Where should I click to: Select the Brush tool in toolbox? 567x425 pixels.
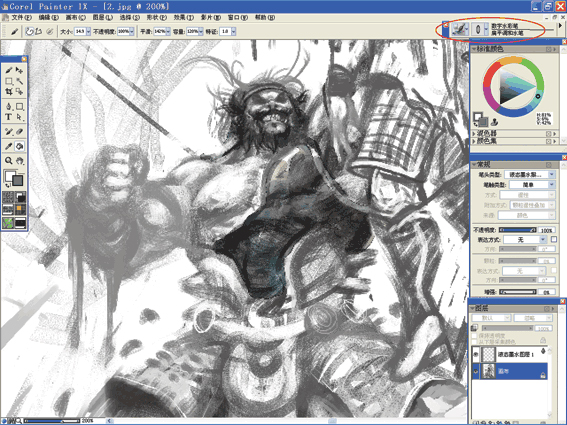coord(9,70)
